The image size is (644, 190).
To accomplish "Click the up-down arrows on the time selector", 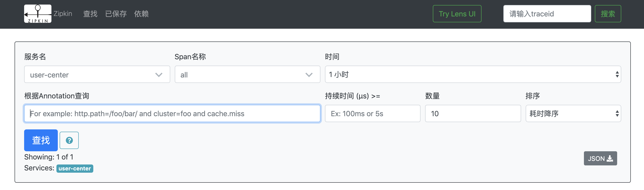I will click(617, 74).
